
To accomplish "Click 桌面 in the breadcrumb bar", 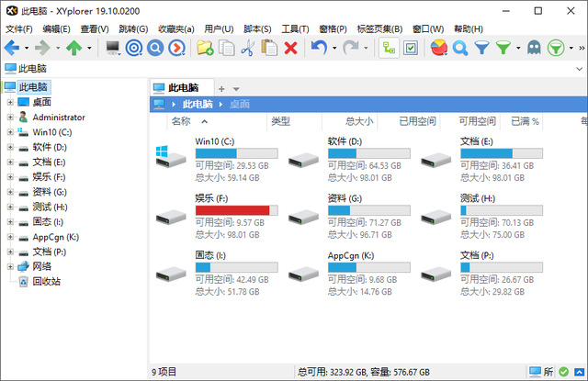I will click(240, 104).
